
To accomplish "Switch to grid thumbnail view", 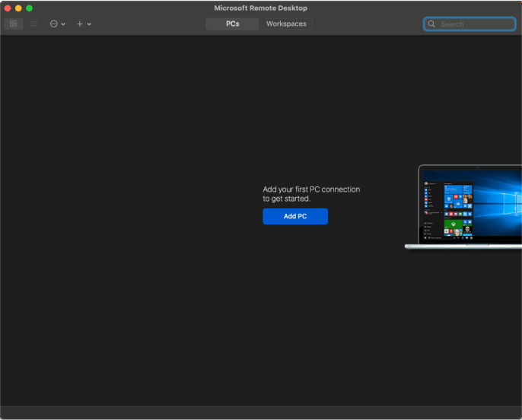I will coord(14,24).
